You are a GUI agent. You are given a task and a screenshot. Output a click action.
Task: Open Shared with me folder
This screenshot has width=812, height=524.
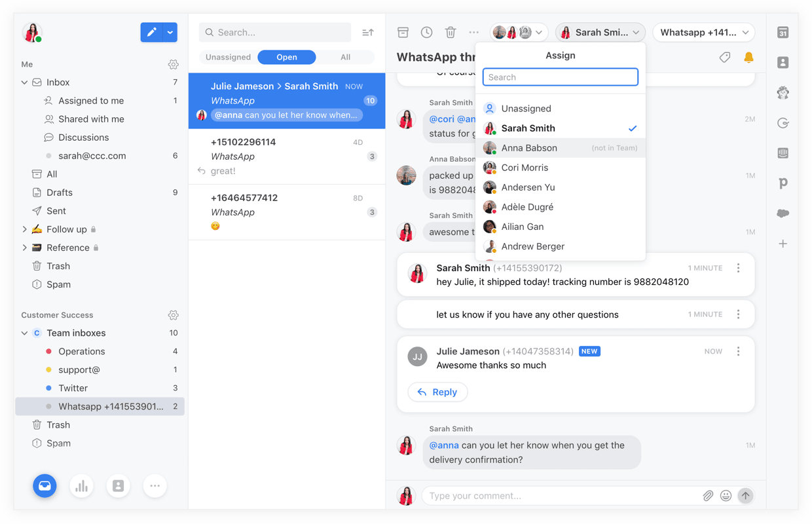coord(100,119)
